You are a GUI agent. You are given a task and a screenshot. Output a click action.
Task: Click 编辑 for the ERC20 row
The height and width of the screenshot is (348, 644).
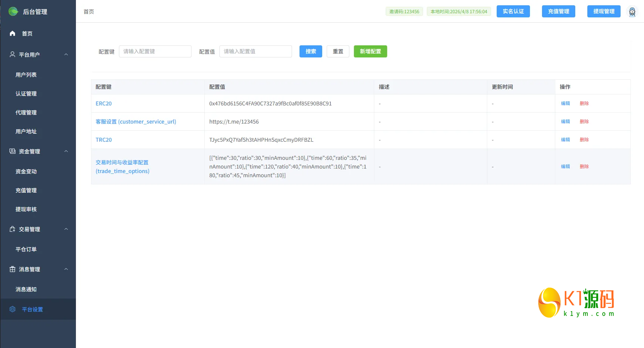[565, 104]
